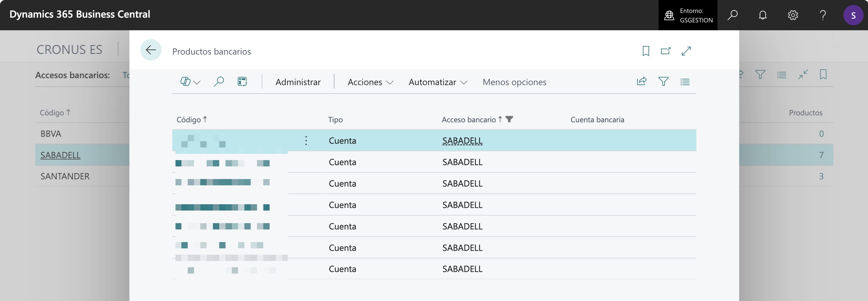Open the Administrar menu
Screen dimensions: 868x301
[298, 82]
